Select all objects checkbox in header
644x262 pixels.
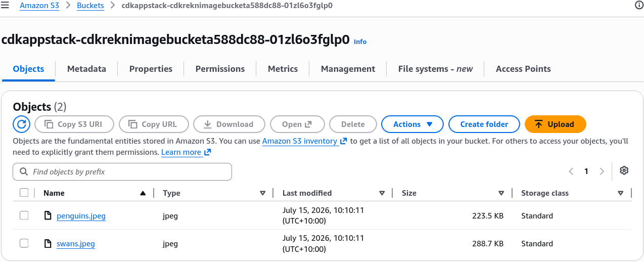coord(24,193)
